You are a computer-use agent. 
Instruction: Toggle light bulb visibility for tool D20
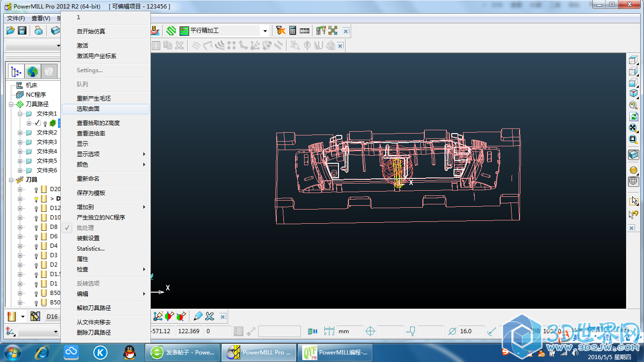(x=36, y=189)
